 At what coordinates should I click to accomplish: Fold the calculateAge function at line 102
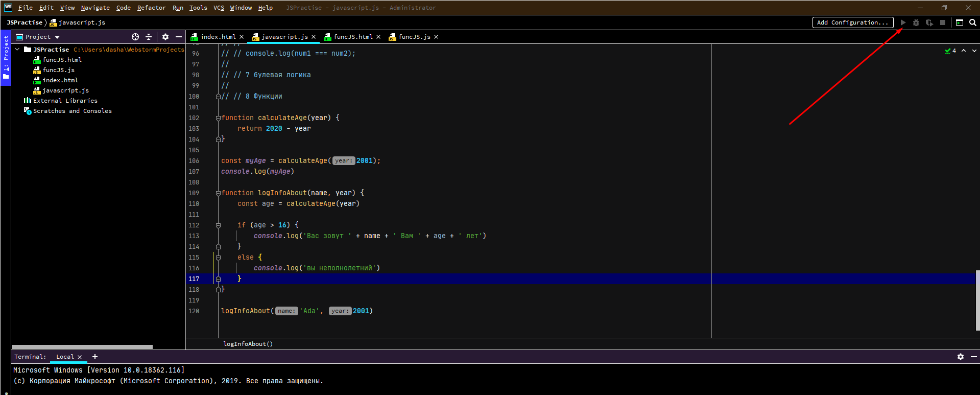(218, 118)
